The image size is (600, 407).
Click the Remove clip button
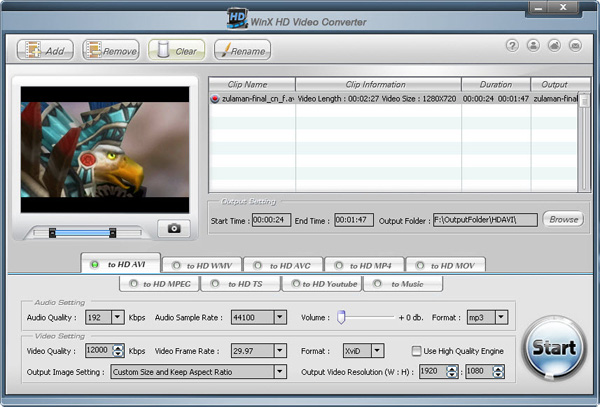coord(111,50)
